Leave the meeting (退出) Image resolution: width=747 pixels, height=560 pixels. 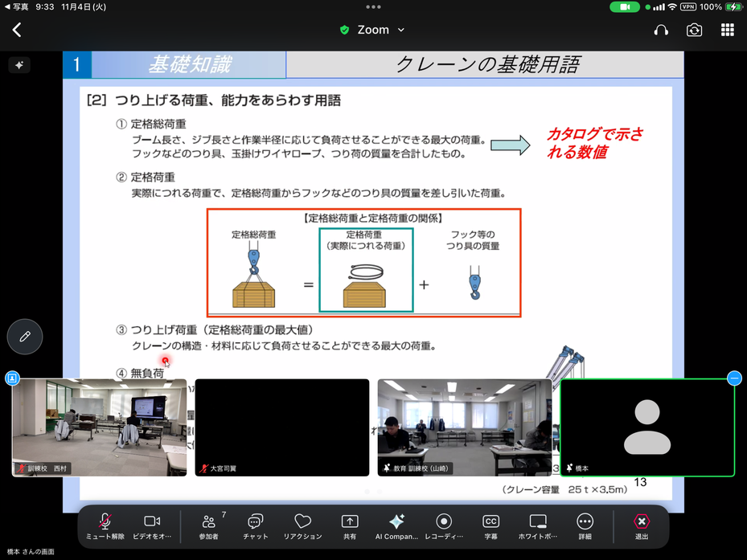click(642, 526)
